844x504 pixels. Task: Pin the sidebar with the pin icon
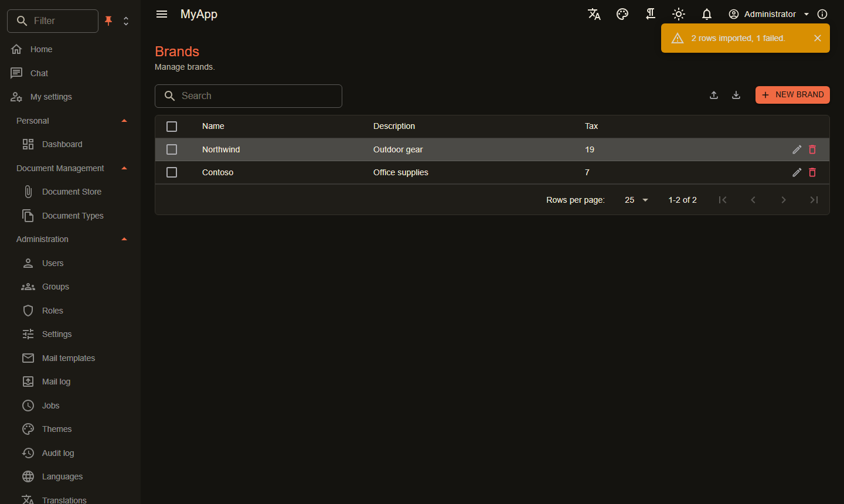(x=108, y=21)
